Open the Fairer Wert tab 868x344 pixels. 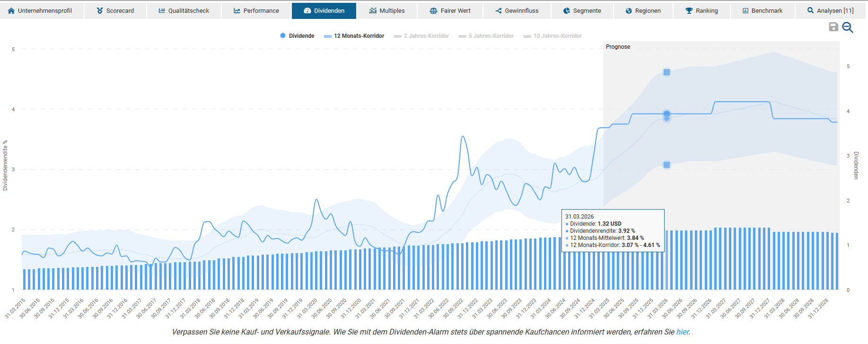click(450, 10)
